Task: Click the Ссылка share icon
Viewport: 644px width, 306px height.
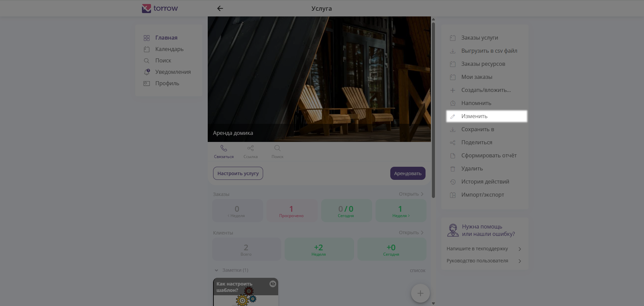Action: point(250,148)
